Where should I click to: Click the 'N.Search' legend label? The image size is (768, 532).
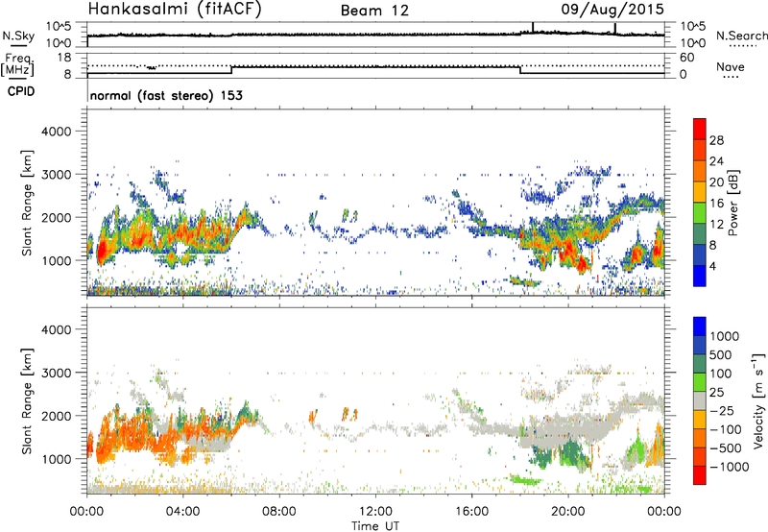tap(741, 36)
